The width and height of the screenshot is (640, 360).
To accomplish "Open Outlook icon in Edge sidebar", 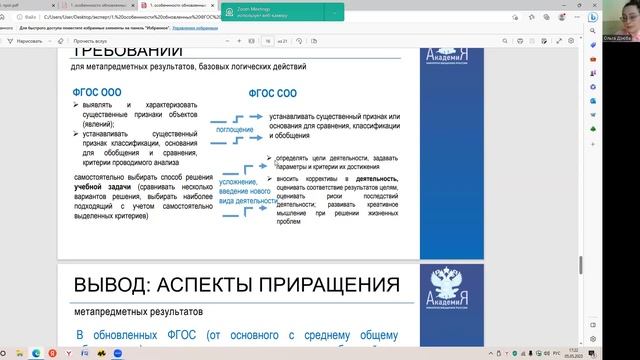I will [x=593, y=101].
